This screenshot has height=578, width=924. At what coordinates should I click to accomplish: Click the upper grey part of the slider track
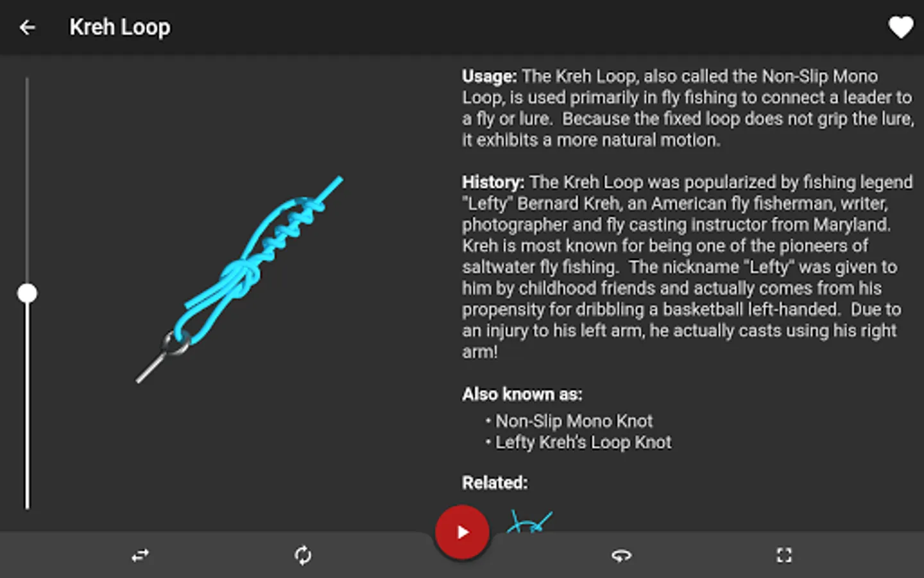[27, 180]
